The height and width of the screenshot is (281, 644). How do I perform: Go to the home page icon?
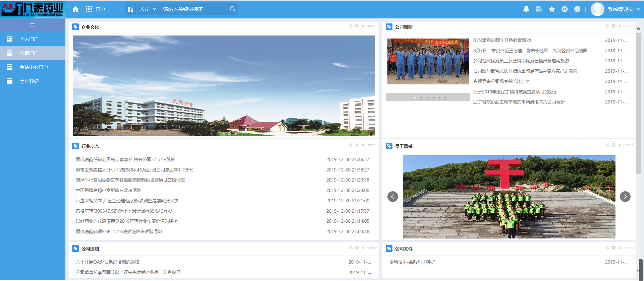pos(75,9)
